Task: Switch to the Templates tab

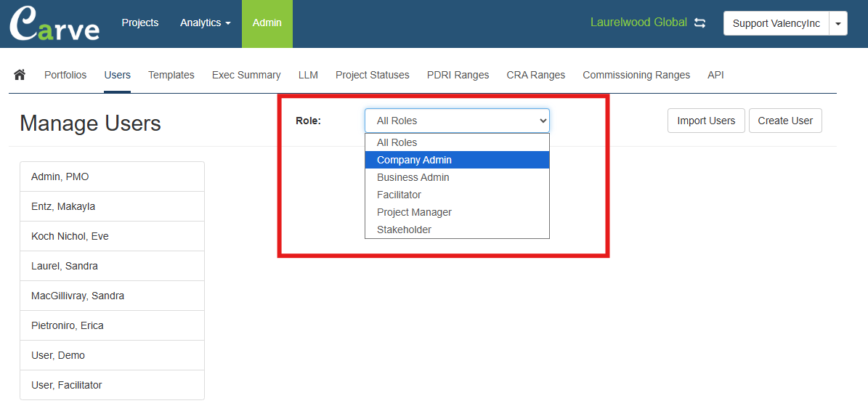Action: (x=171, y=75)
